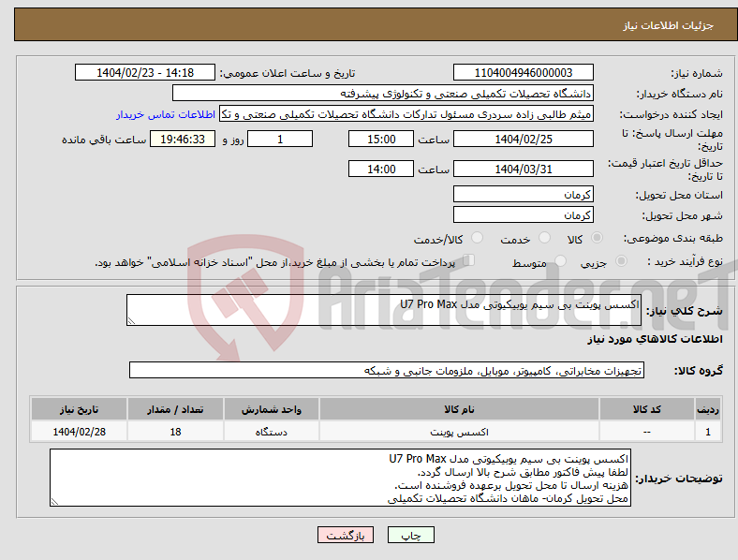Click the validity time field 14:00

(381, 169)
